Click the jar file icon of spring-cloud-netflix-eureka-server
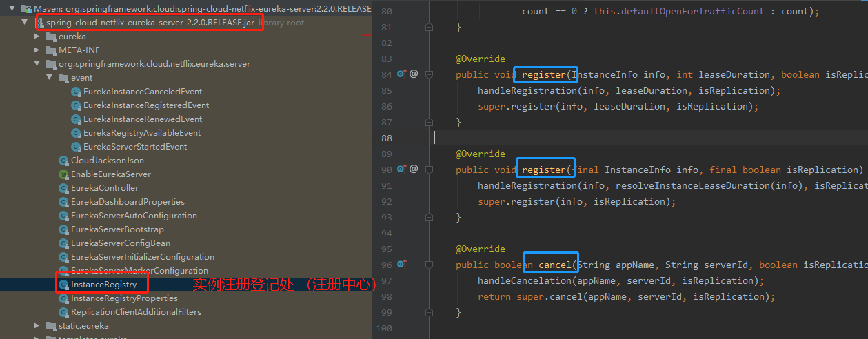 40,23
